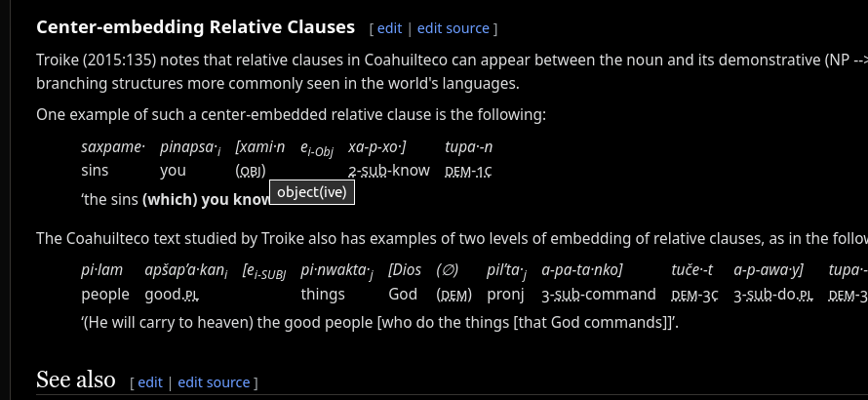Click the (DEM) gloss under (∅)
The image size is (868, 400).
click(454, 296)
